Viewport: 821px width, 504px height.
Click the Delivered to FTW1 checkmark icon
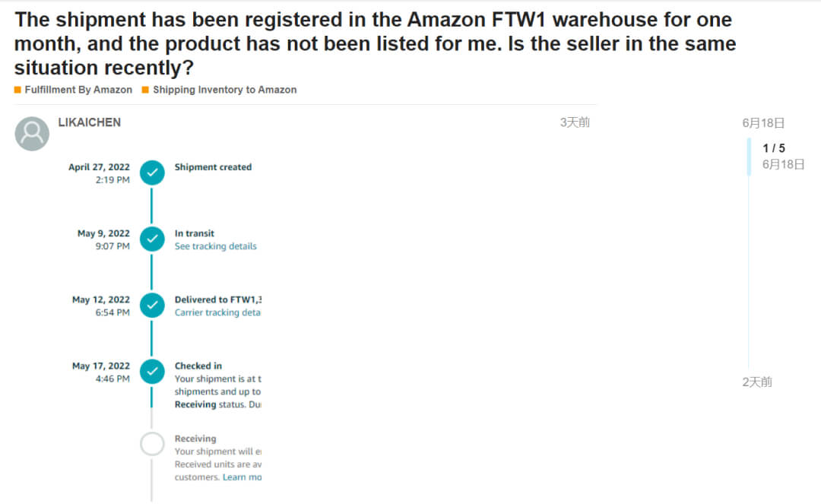click(x=152, y=306)
